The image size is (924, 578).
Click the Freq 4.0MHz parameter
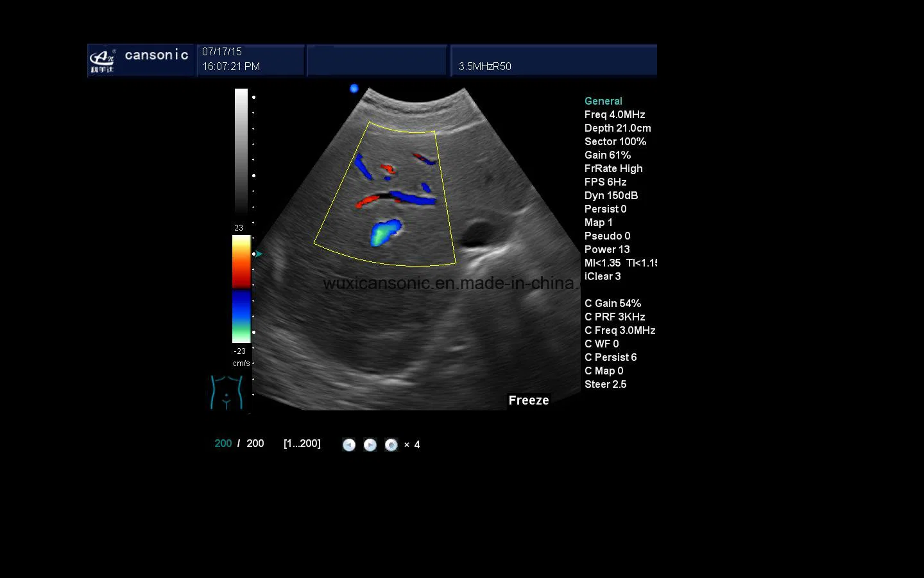615,114
